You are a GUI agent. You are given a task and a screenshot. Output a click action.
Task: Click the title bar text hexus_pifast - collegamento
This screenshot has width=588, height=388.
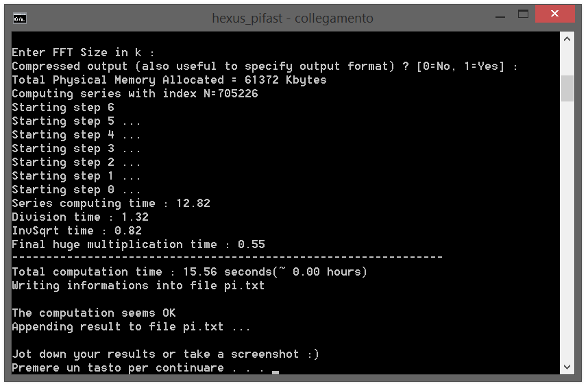pyautogui.click(x=293, y=18)
